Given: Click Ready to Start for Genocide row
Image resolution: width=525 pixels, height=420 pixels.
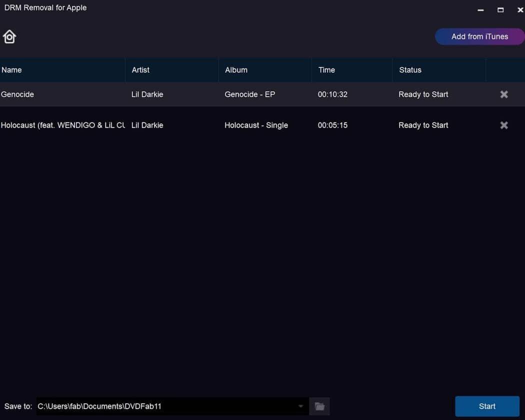Looking at the screenshot, I should [423, 94].
